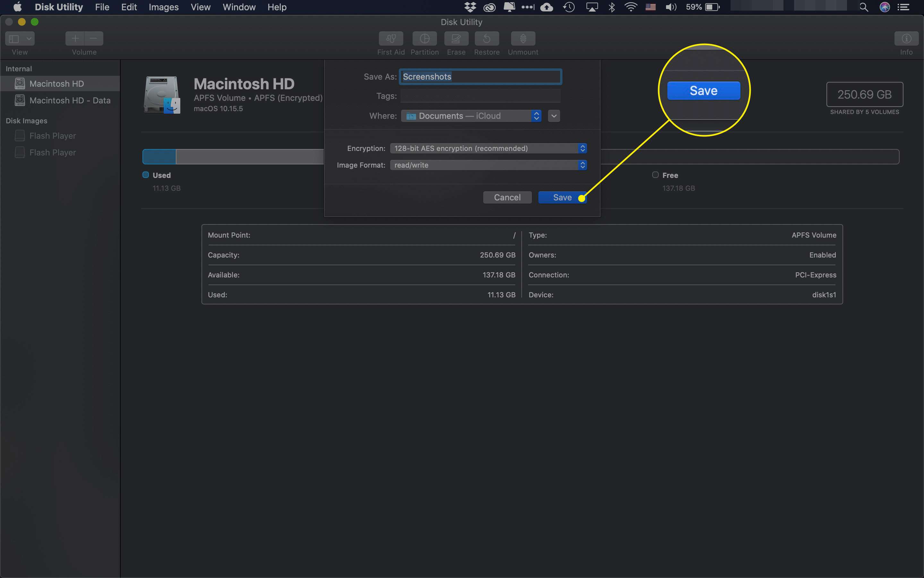Open the Window menu
924x578 pixels.
[x=239, y=7]
